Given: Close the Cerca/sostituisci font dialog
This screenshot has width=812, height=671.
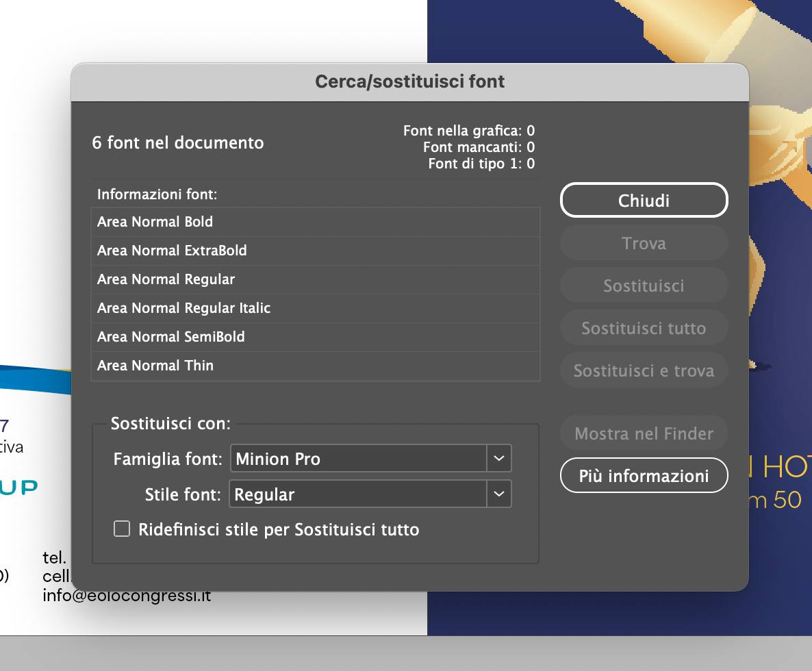Looking at the screenshot, I should tap(644, 200).
